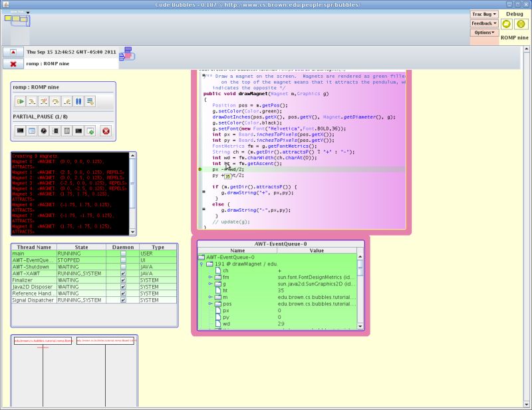Click the step-into icon in ROMP nine panel
This screenshot has height=410, width=532.
click(32, 102)
